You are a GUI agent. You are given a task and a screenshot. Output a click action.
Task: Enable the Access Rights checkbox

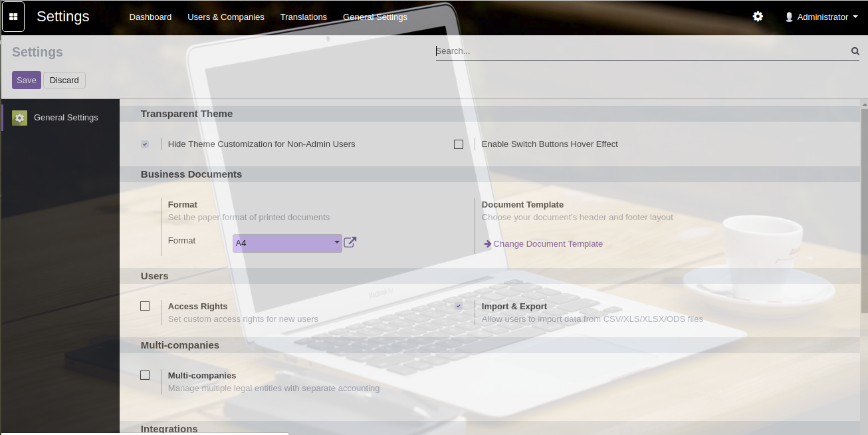click(x=145, y=306)
